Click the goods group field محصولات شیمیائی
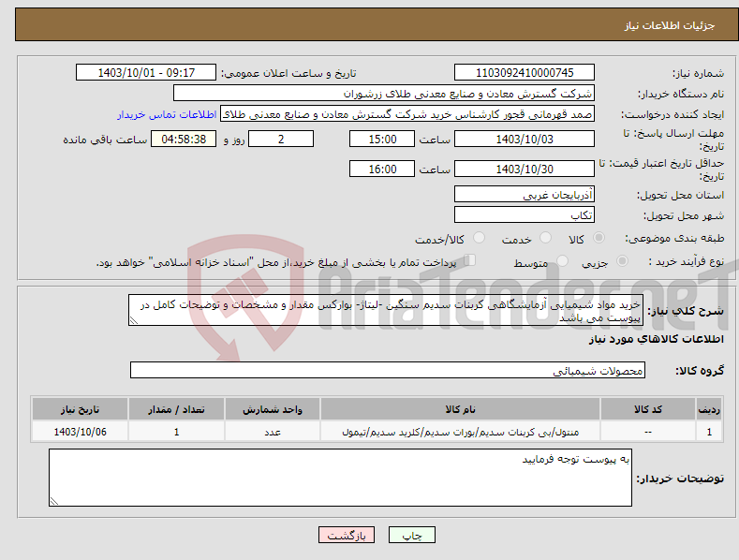739x560 pixels. (388, 370)
